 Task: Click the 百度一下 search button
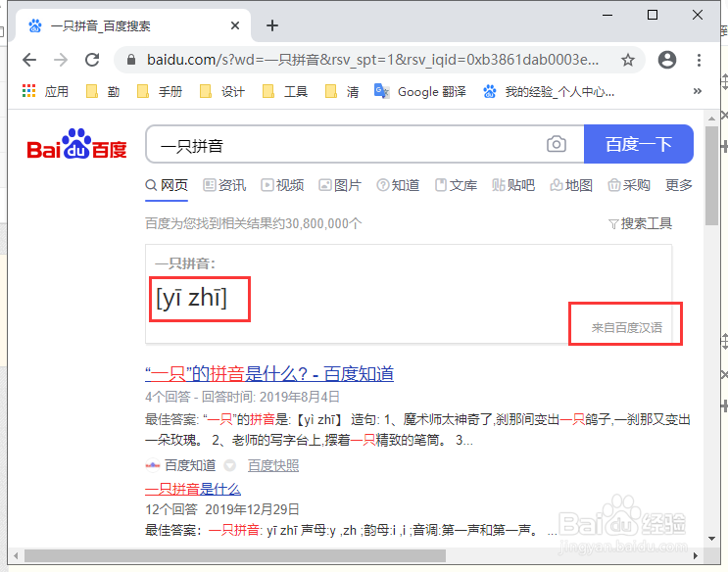[x=639, y=144]
